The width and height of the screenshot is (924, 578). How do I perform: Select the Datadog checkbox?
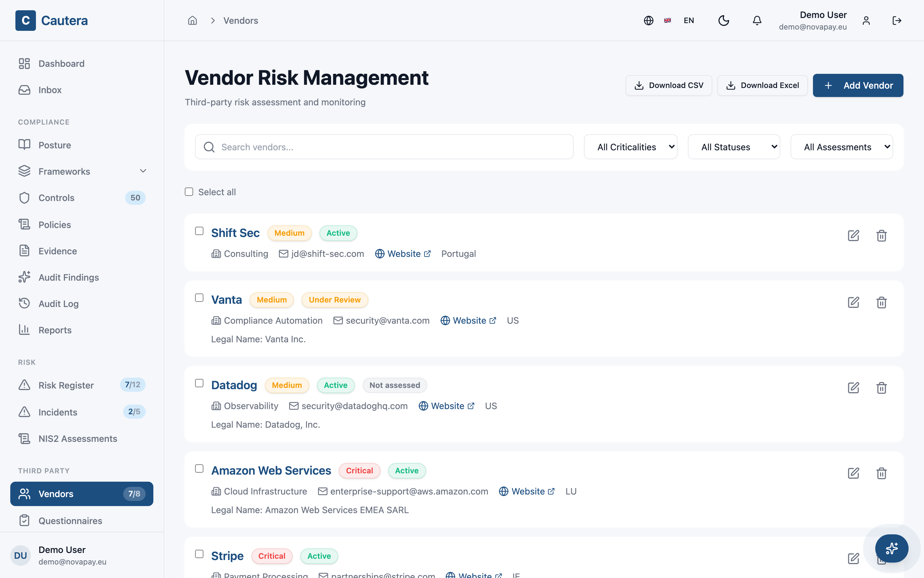[199, 383]
